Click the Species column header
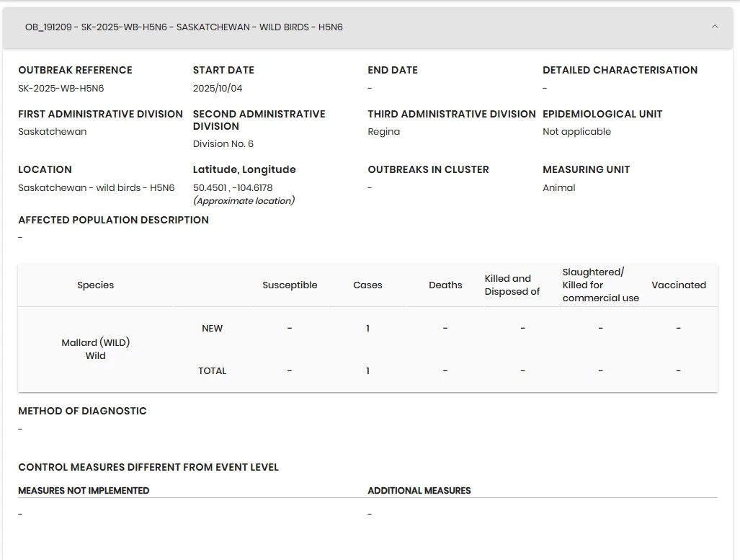Viewport: 740px width, 560px height. [95, 285]
